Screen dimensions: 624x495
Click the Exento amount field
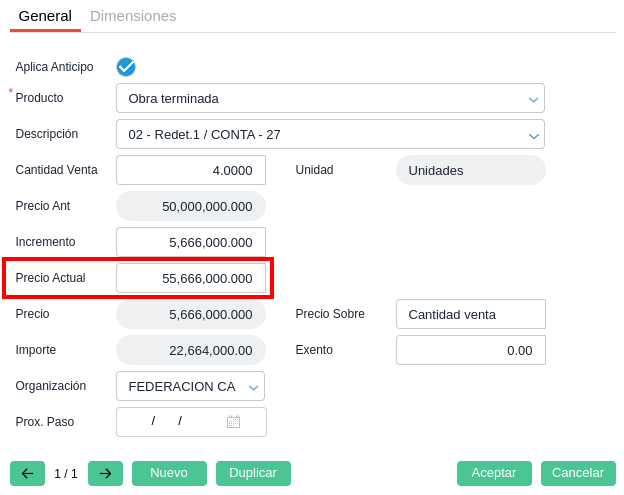[x=470, y=350]
